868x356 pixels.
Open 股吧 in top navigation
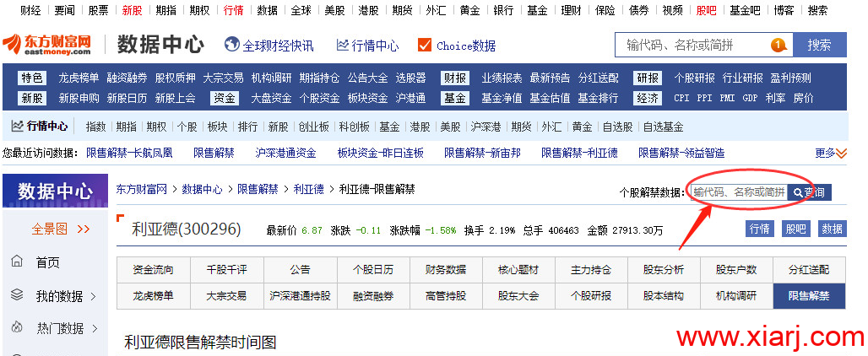tap(707, 10)
